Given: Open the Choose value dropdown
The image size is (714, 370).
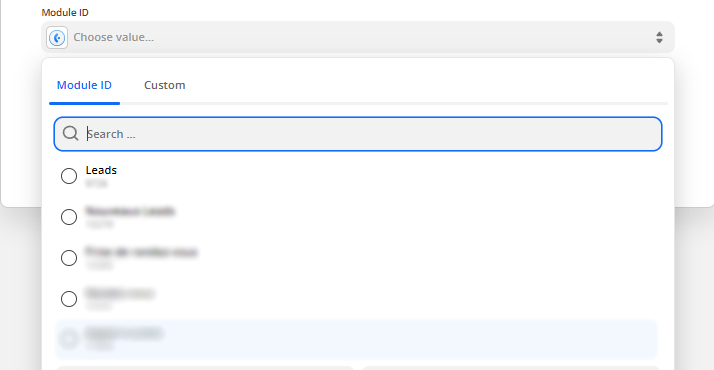Looking at the screenshot, I should pos(358,37).
